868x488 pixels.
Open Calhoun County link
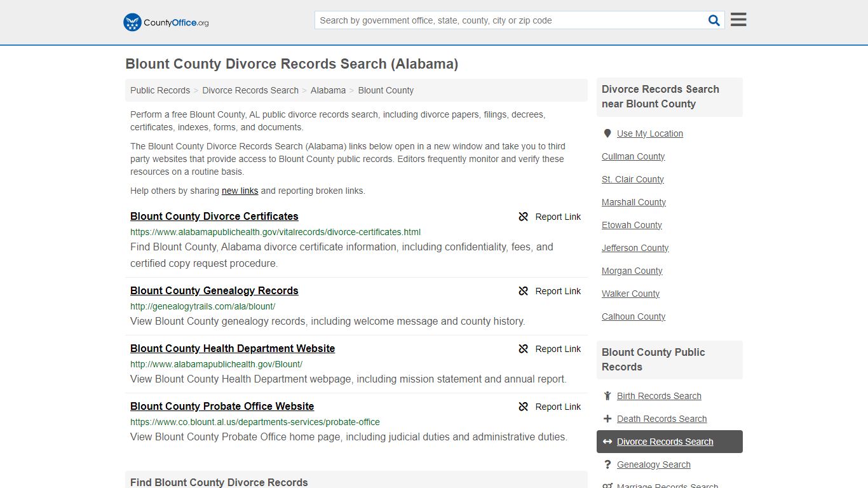(634, 316)
